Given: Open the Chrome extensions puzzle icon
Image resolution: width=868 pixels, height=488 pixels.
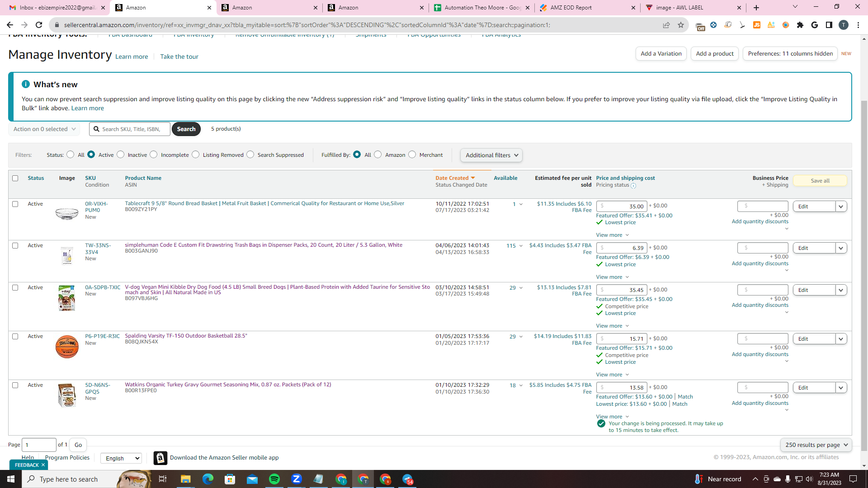Looking at the screenshot, I should [800, 25].
